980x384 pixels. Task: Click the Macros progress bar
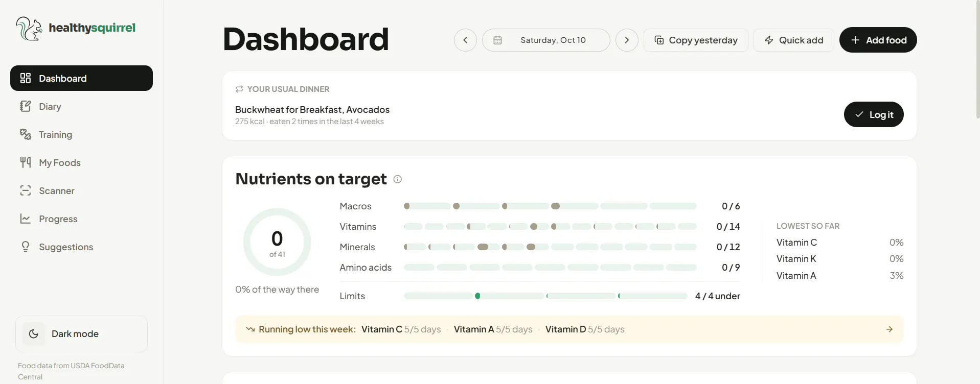[550, 206]
